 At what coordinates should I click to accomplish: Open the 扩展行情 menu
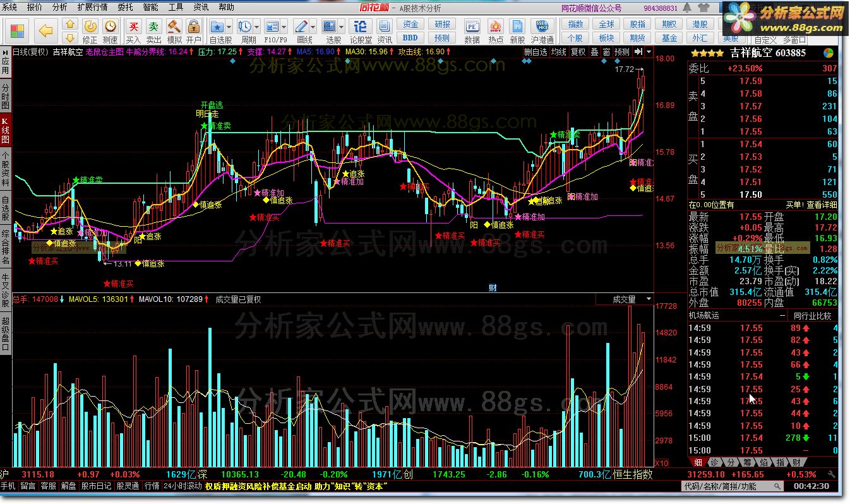(x=92, y=8)
